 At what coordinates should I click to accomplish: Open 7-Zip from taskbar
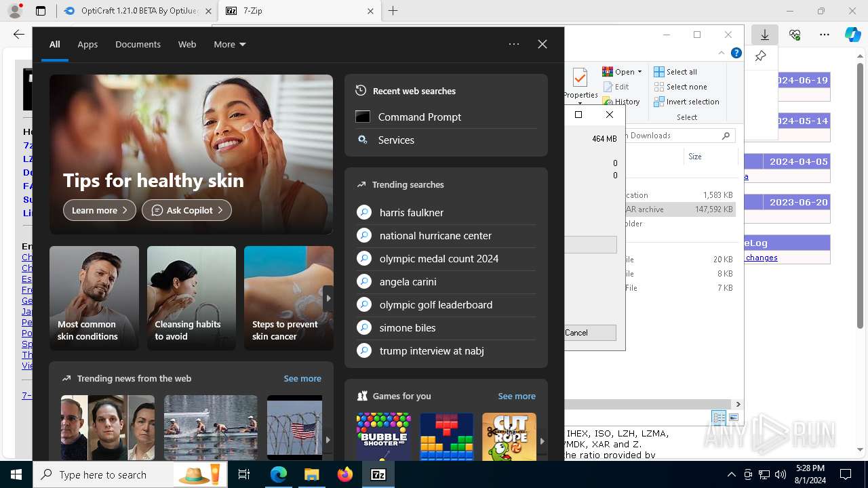coord(378,474)
